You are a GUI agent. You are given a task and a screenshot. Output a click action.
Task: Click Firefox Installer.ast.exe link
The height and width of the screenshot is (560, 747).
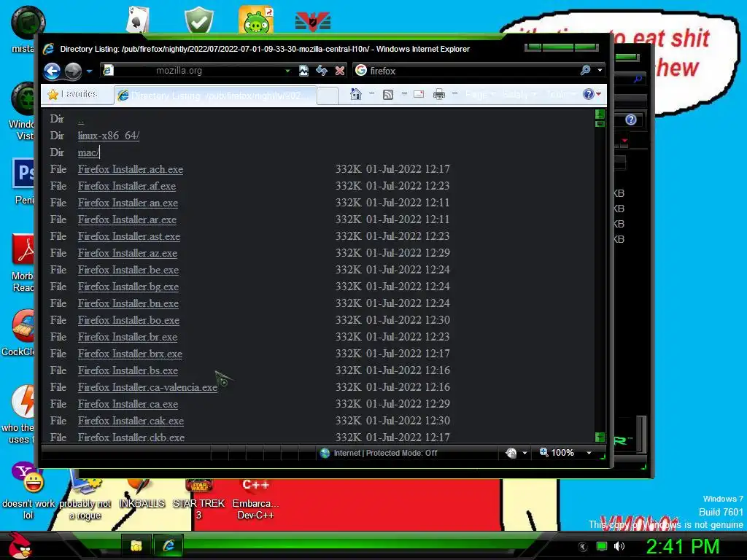pos(129,236)
